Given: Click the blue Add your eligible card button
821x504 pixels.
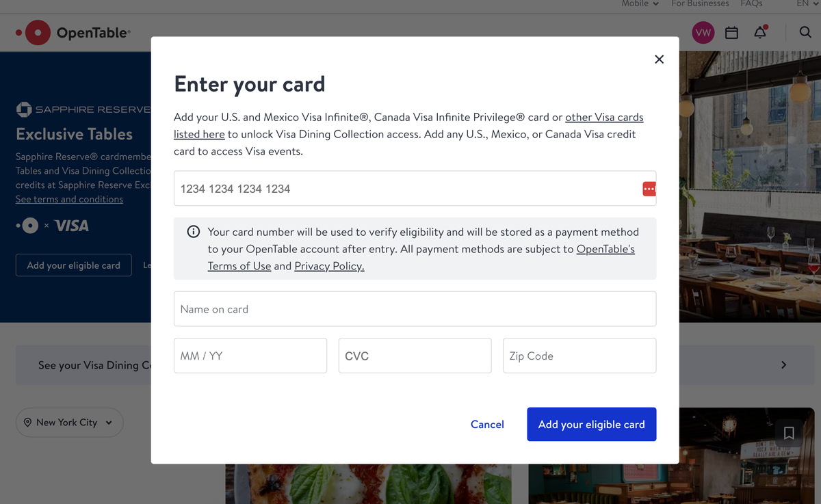Looking at the screenshot, I should 591,425.
